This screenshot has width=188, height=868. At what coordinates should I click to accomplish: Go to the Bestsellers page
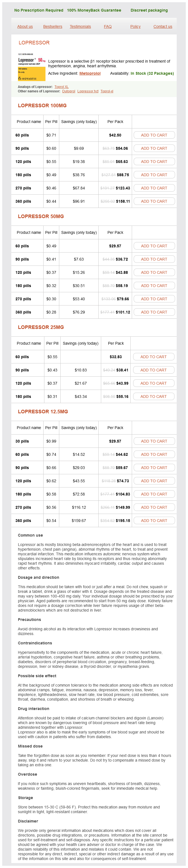point(53,27)
